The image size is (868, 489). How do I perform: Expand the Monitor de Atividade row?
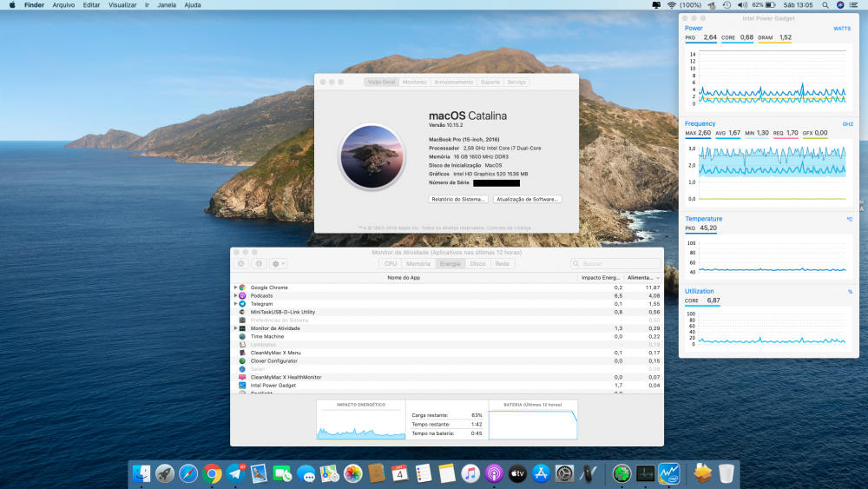[x=235, y=328]
